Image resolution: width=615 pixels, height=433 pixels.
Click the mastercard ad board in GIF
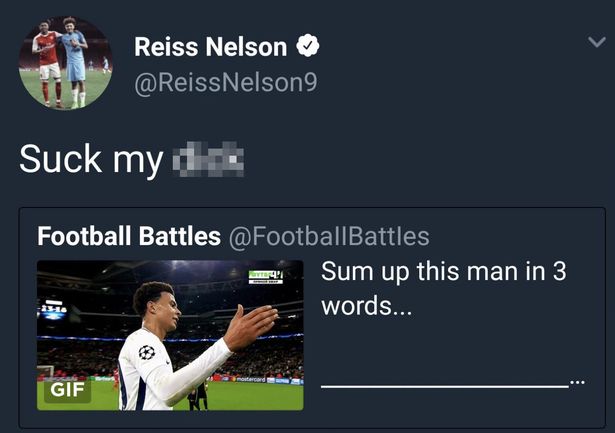[250, 379]
